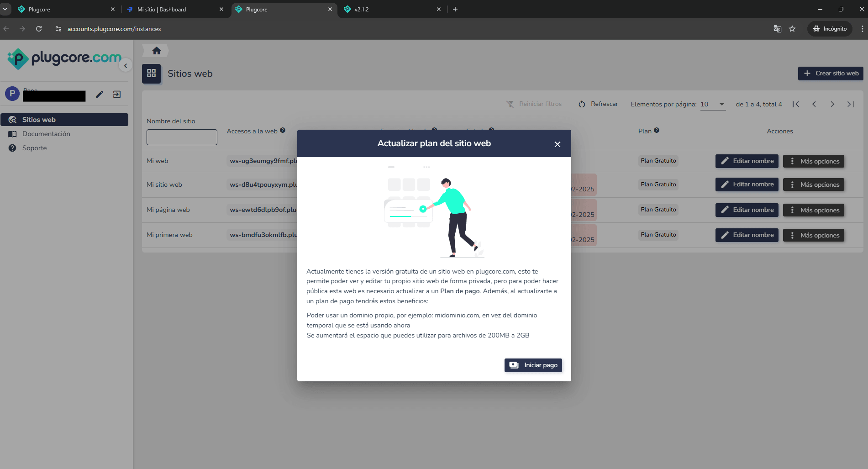Screen dimensions: 868x469
Task: Close the Actualizar plan dialog
Action: (557, 144)
